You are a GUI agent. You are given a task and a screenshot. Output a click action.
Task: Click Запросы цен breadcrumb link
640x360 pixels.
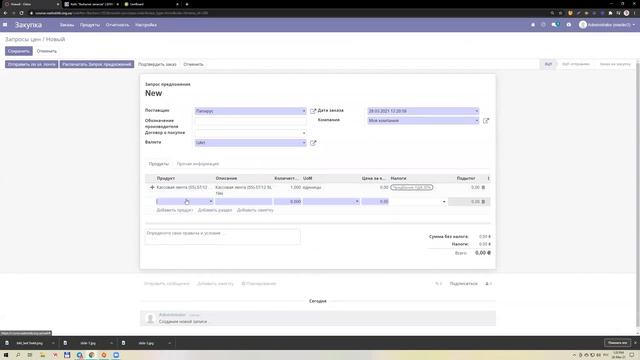(x=23, y=39)
